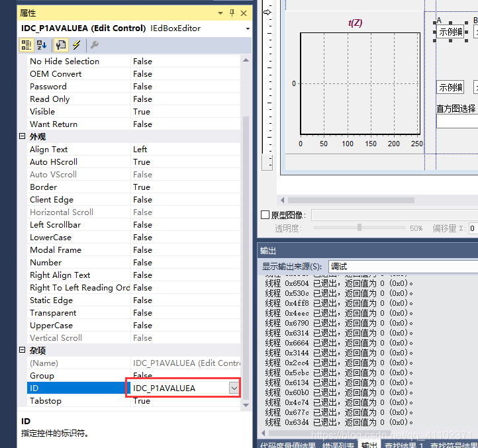Show control events lightning icon
The image size is (478, 448).
click(x=76, y=45)
